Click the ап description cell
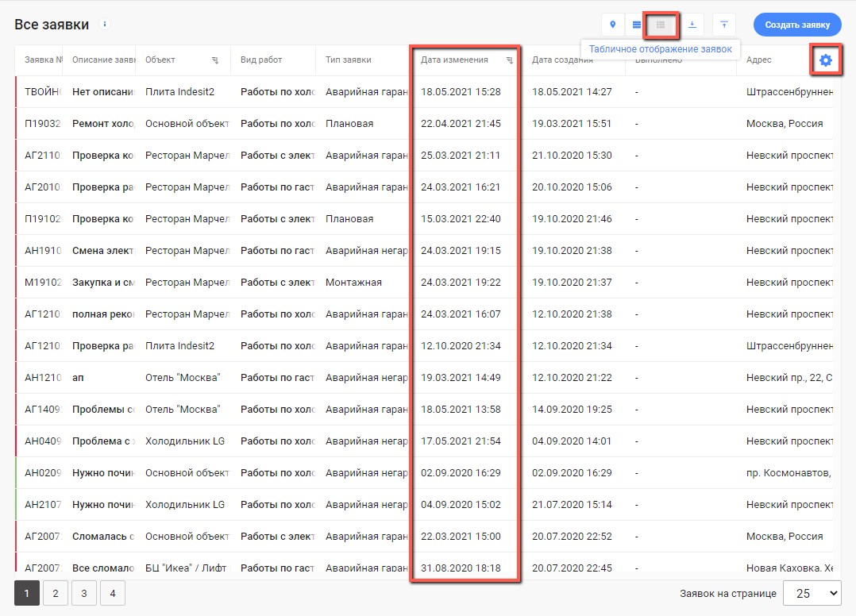The width and height of the screenshot is (856, 616). tap(78, 378)
